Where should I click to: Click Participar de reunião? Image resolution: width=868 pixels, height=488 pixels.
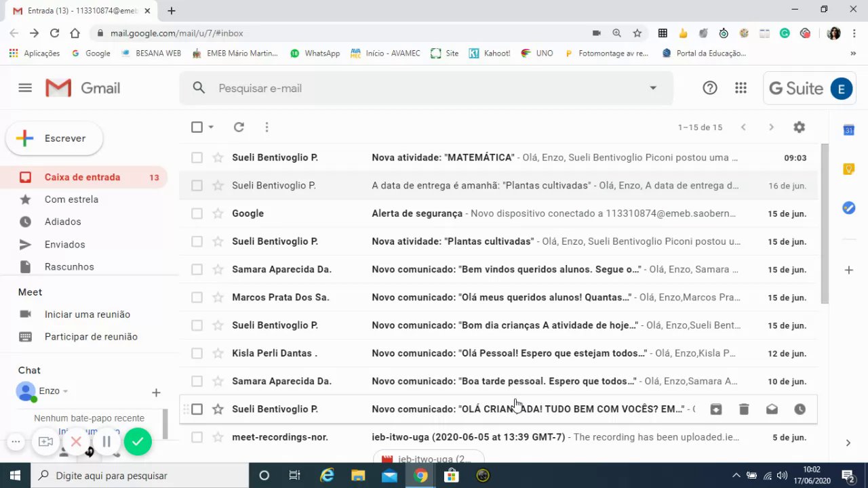pos(91,337)
